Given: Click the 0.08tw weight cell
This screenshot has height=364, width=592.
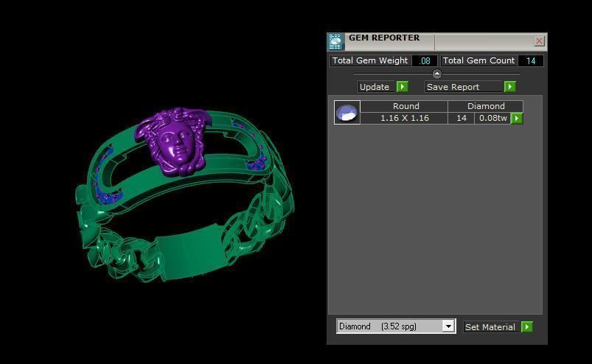Looking at the screenshot, I should pos(492,118).
